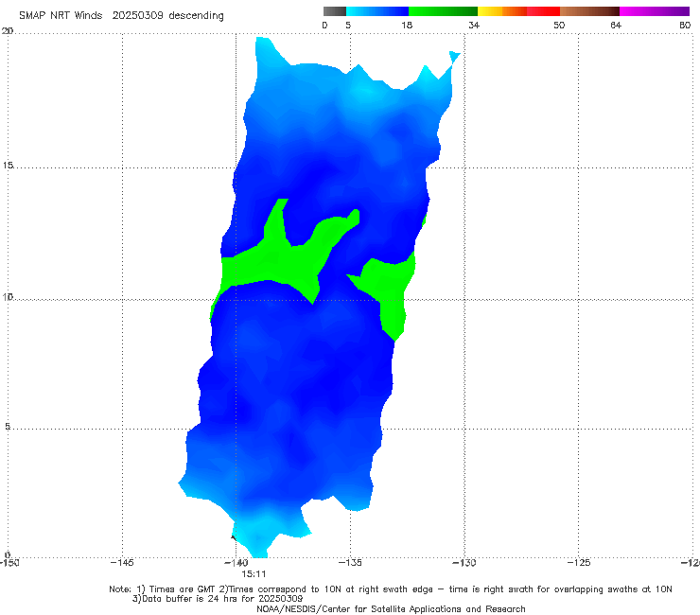The width and height of the screenshot is (700, 615).
Task: Click the latitude axis label '20'
Action: click(x=8, y=30)
